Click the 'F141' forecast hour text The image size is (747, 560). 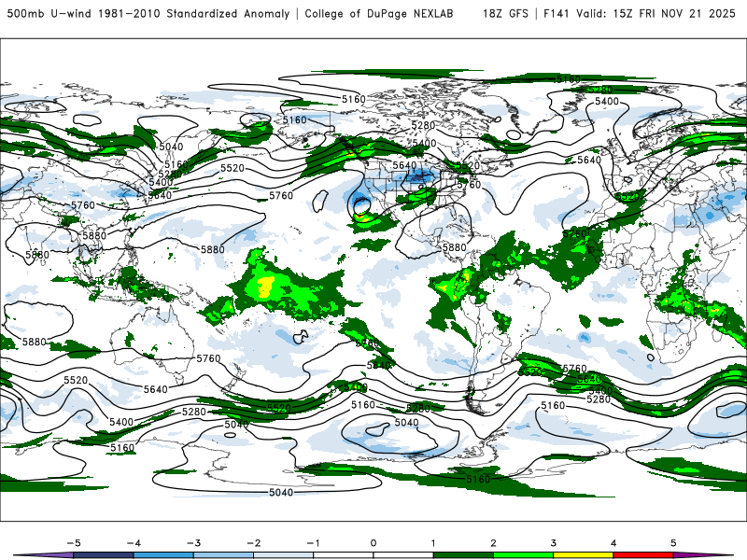click(x=557, y=14)
